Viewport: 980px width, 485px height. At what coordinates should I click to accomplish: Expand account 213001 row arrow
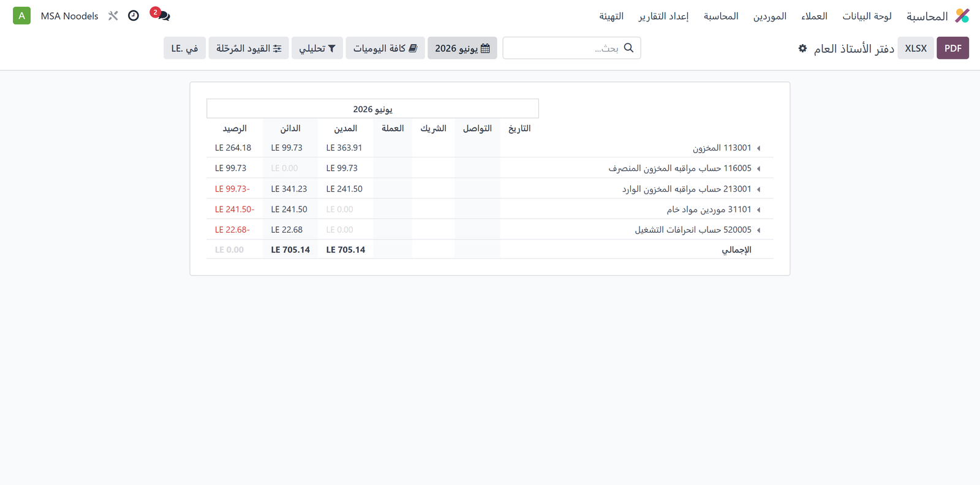click(x=758, y=189)
